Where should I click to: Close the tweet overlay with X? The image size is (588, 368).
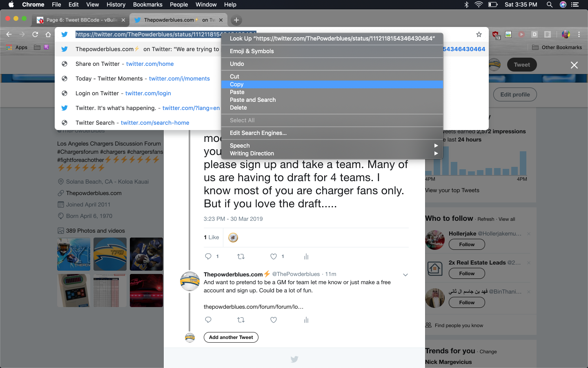(x=574, y=65)
